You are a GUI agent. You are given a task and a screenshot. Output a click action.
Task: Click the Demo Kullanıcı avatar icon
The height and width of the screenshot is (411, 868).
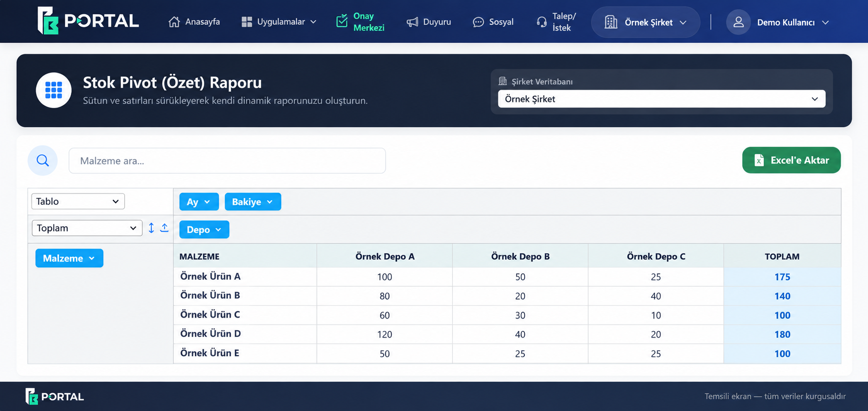click(x=738, y=22)
